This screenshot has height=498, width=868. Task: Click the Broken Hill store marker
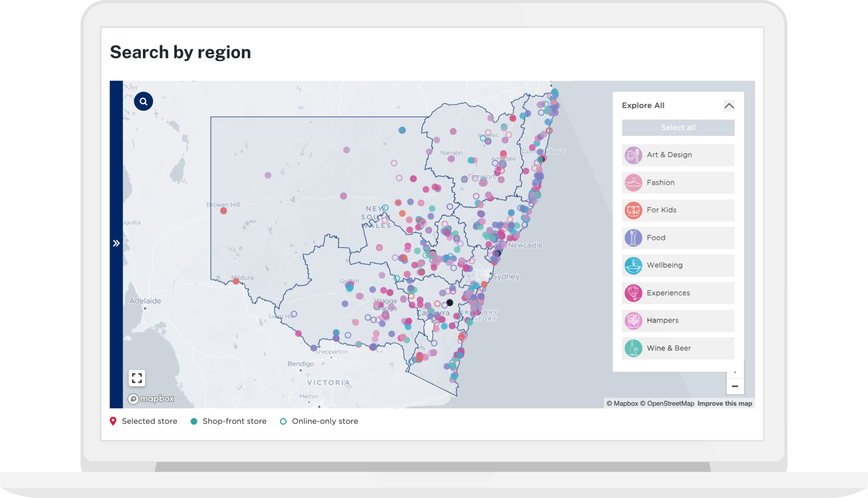point(224,211)
